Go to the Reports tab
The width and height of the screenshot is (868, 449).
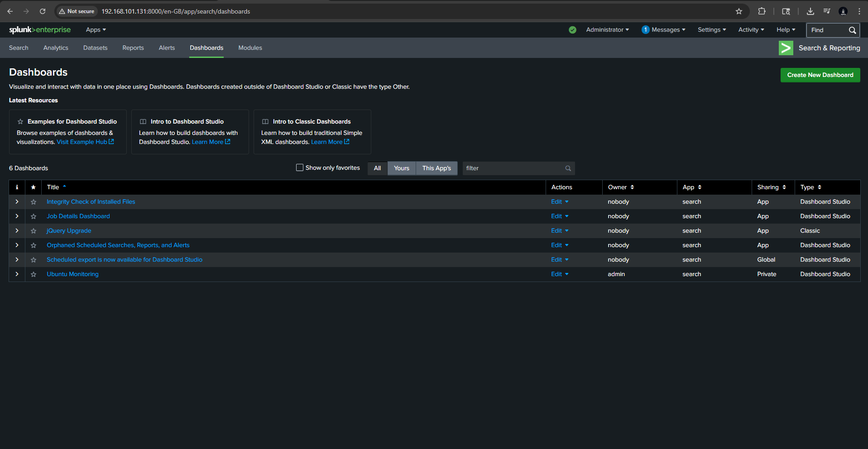point(133,48)
